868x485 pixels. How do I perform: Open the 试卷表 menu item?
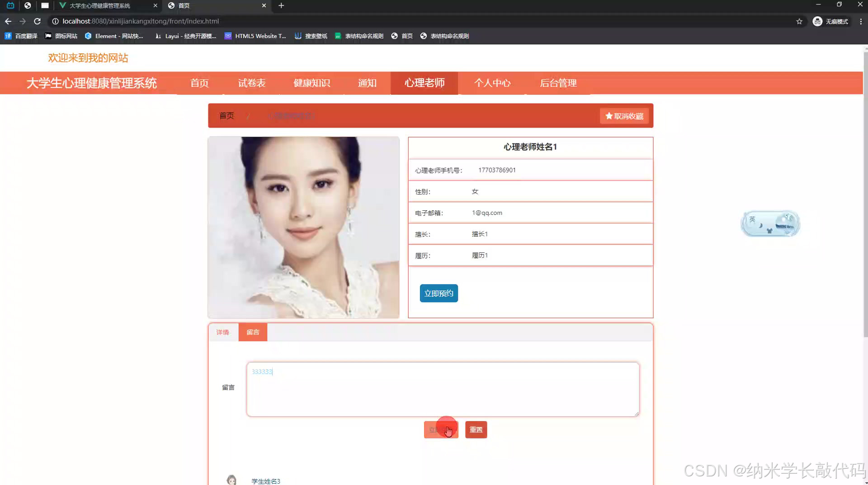(x=252, y=83)
